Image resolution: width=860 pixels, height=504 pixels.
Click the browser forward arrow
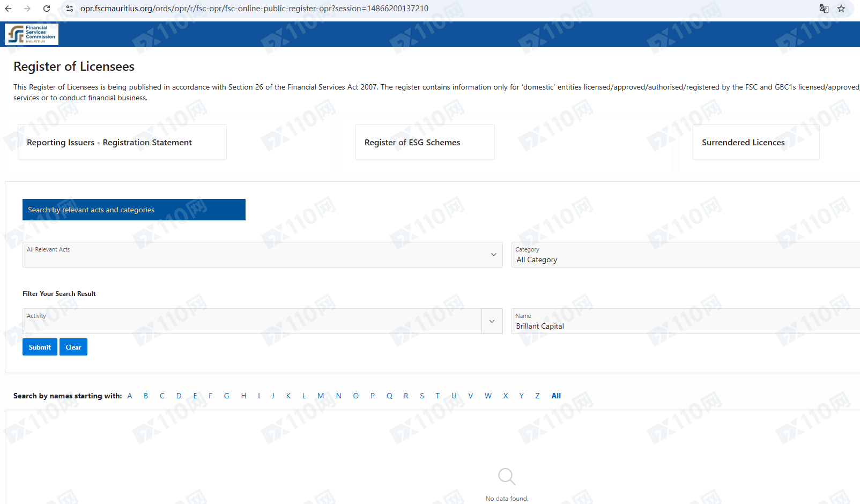pos(27,9)
